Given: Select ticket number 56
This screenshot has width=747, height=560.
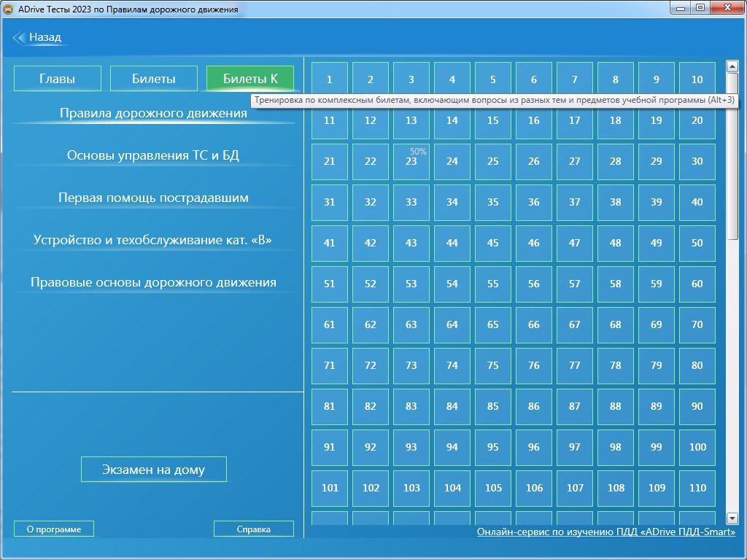Looking at the screenshot, I should pyautogui.click(x=534, y=284).
